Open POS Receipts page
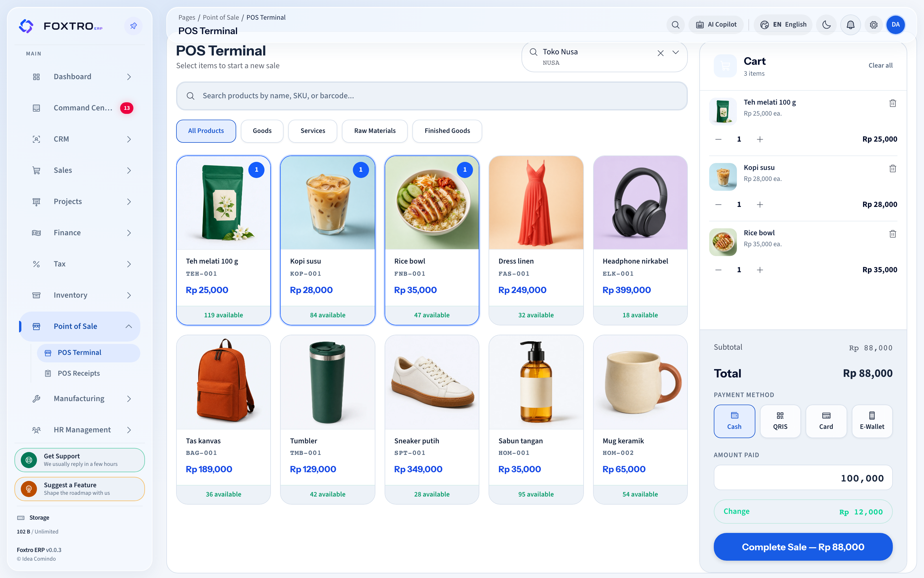The image size is (924, 578). click(89, 373)
